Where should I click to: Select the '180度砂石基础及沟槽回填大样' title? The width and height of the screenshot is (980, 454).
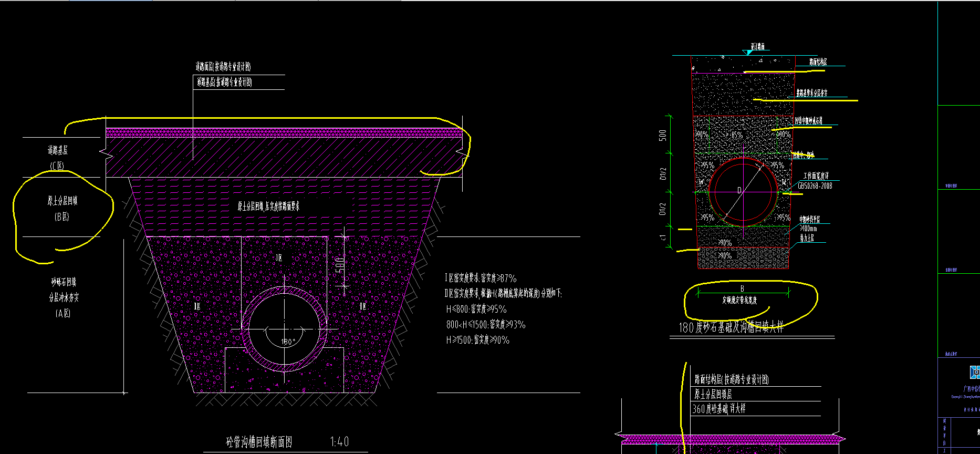coord(732,328)
